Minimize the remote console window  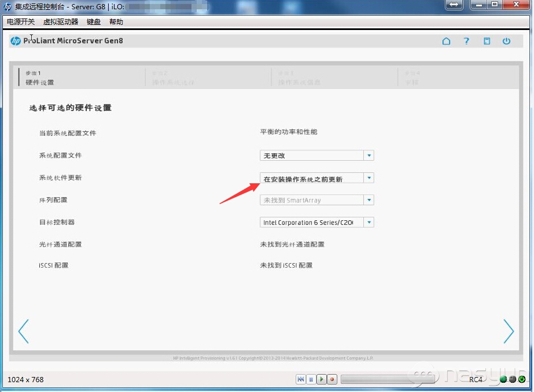coord(479,5)
